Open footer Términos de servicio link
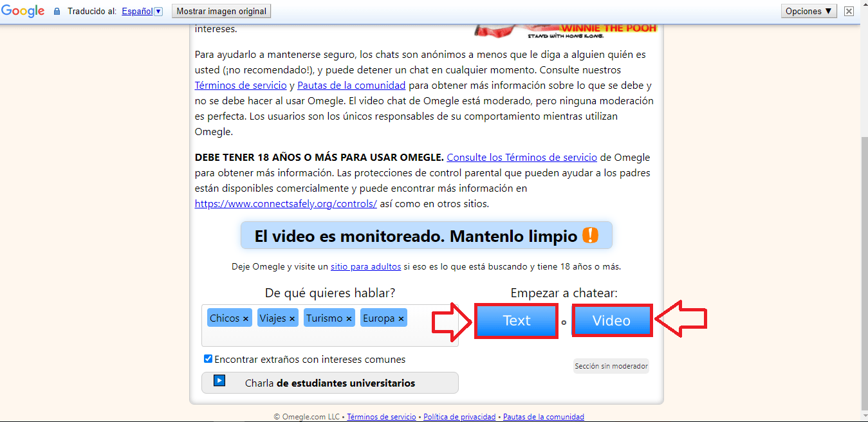The width and height of the screenshot is (868, 422). point(382,417)
